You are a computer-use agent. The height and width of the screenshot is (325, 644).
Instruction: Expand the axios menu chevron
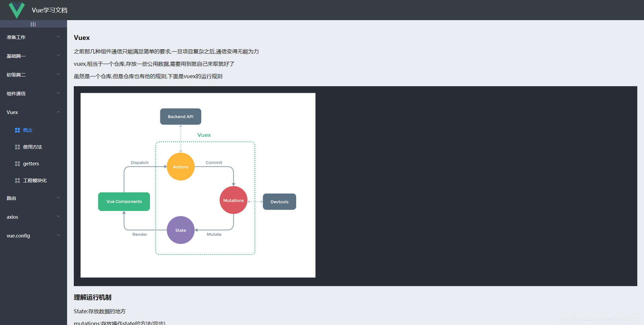pyautogui.click(x=58, y=216)
